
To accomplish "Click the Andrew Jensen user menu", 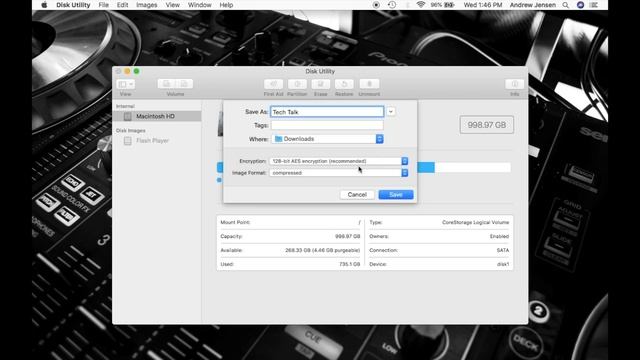I will coord(533,5).
